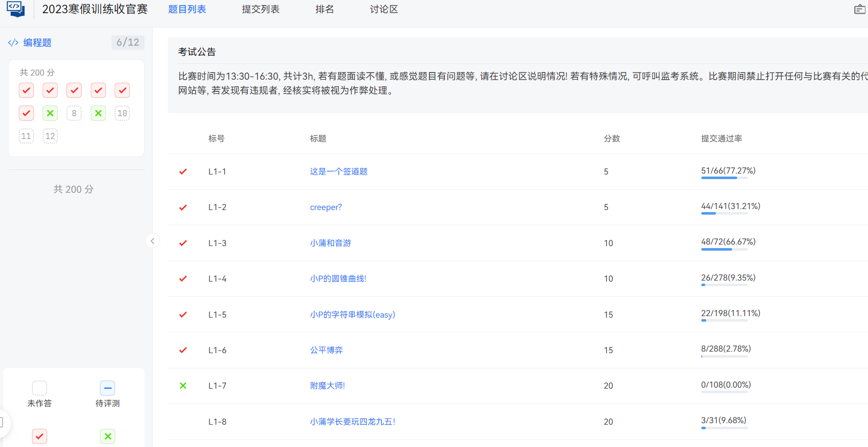Select the sixth red-check problem box in the sidebar
The width and height of the screenshot is (868, 447).
point(26,113)
